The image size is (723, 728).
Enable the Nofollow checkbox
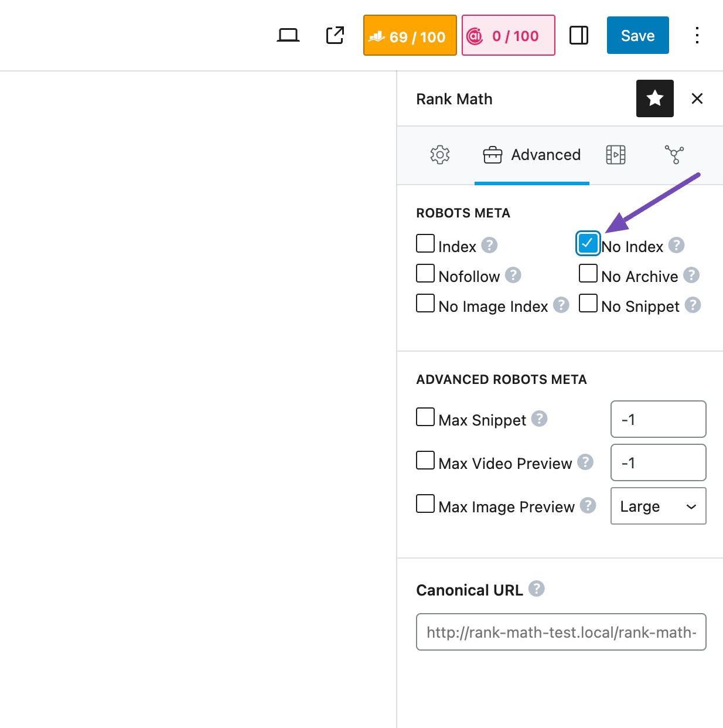coord(425,274)
